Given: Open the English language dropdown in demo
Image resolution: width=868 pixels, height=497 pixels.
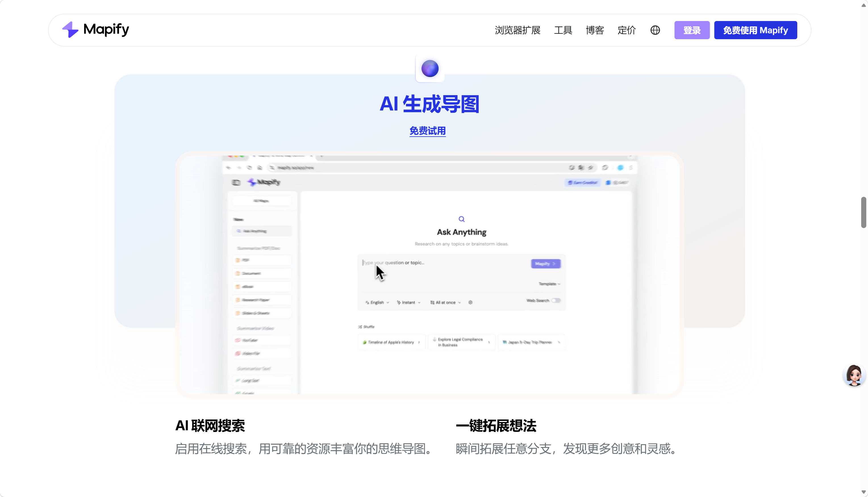Looking at the screenshot, I should (x=377, y=302).
